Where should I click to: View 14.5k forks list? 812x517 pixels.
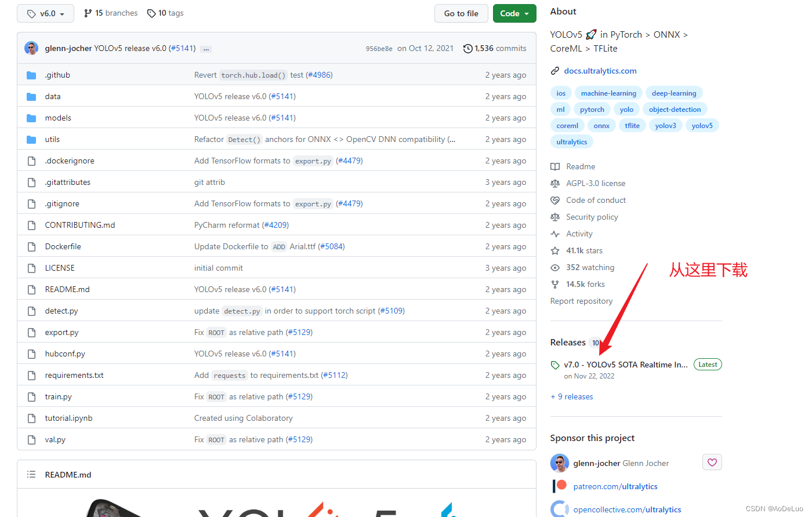(x=578, y=284)
